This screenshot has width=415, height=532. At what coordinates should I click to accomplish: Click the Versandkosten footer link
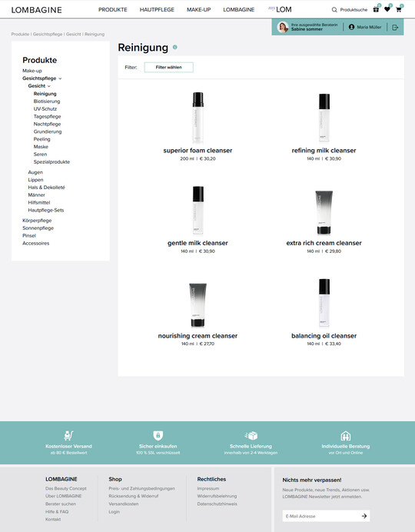(x=124, y=504)
